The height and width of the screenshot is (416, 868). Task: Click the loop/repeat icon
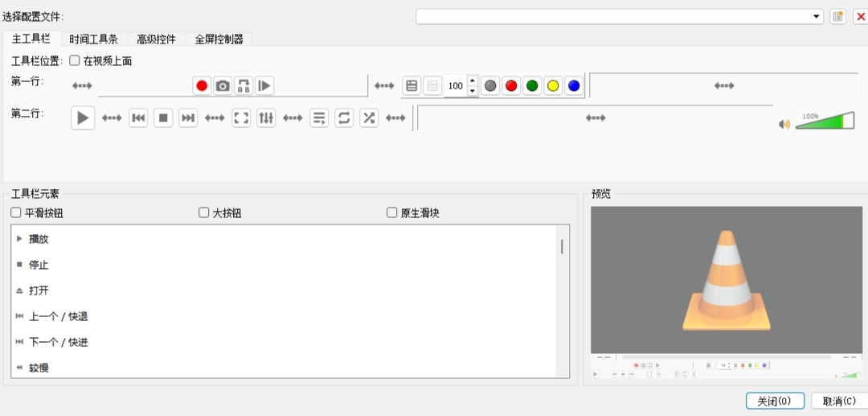344,118
